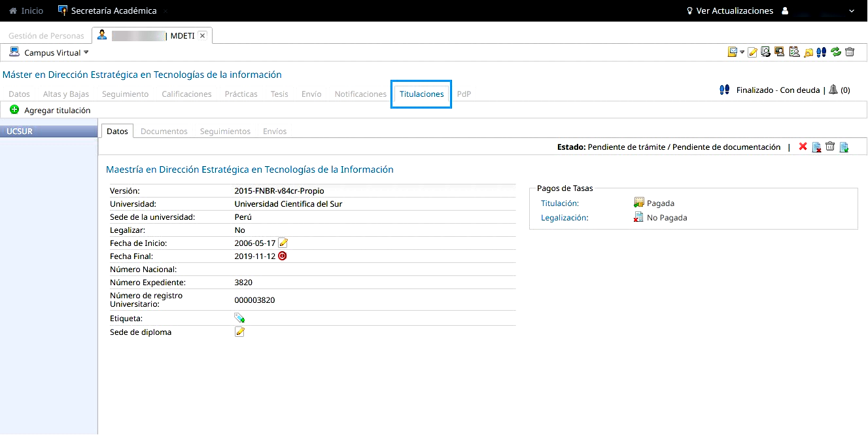This screenshot has height=435, width=868.
Task: Click Agregar titulación button
Action: (51, 110)
